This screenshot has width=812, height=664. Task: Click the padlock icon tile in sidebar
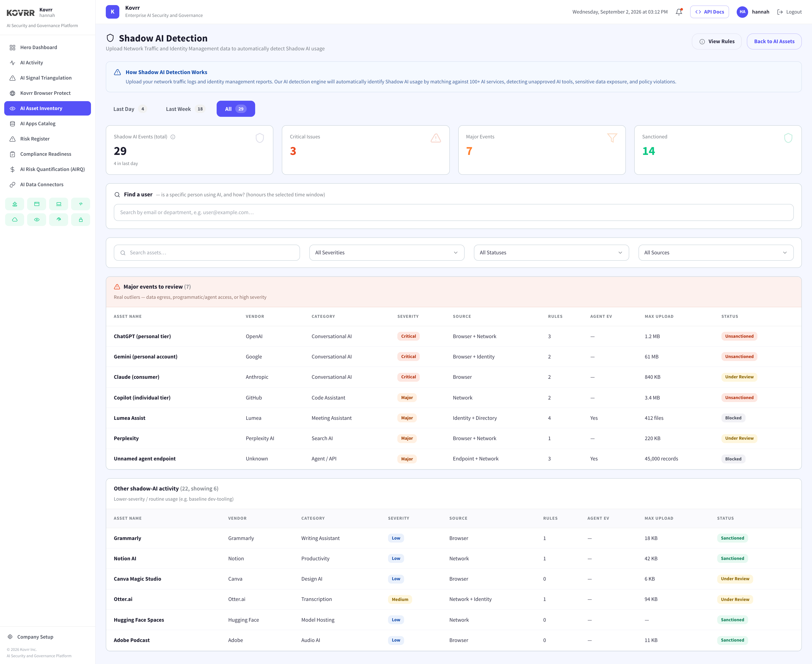click(81, 220)
